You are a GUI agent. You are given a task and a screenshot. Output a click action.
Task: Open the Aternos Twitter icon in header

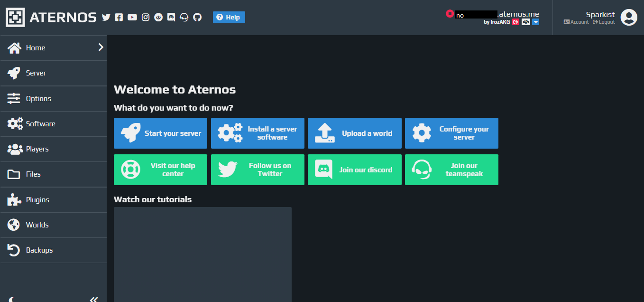pos(106,17)
